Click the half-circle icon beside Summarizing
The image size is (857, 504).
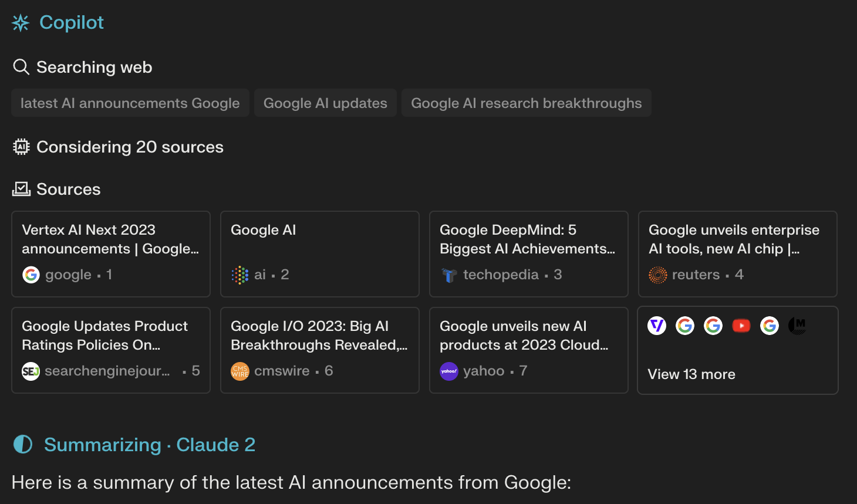point(23,444)
